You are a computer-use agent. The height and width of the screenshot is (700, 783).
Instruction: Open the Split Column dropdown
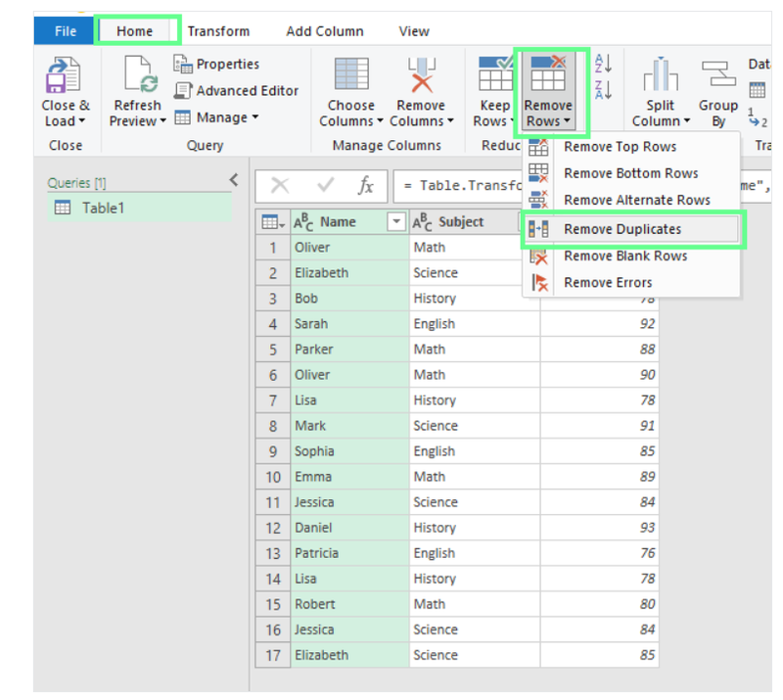(x=687, y=121)
